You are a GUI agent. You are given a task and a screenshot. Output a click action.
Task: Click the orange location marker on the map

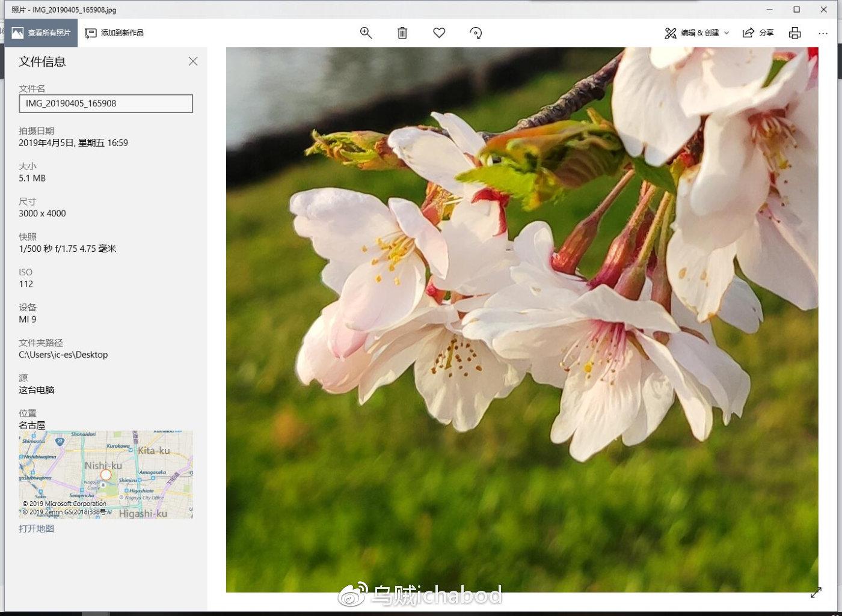tap(106, 475)
